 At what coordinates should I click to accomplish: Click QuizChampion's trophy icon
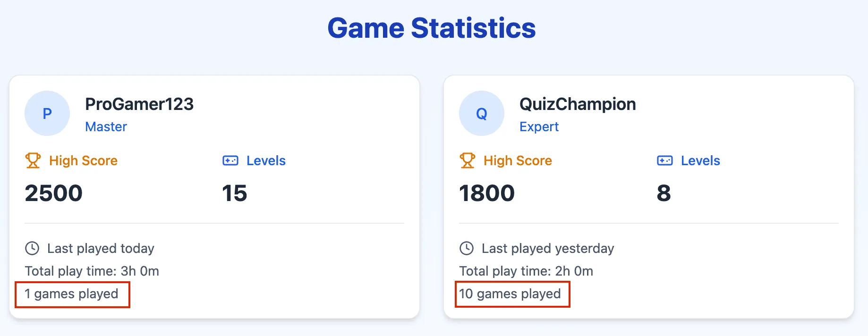(467, 160)
